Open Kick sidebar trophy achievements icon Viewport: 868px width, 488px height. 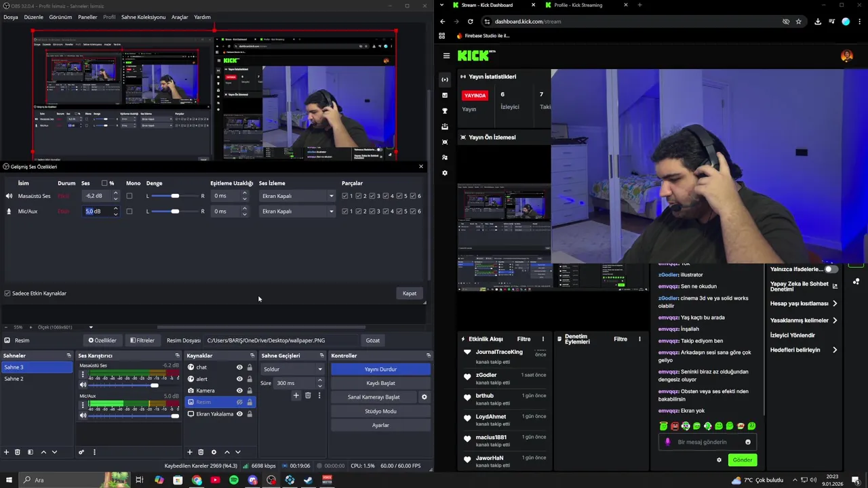(445, 110)
